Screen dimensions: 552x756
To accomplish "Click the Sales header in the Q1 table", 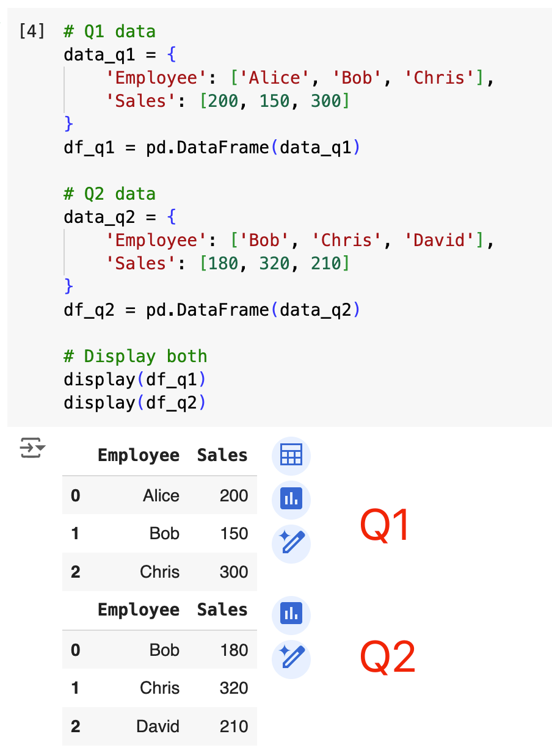I will [222, 456].
